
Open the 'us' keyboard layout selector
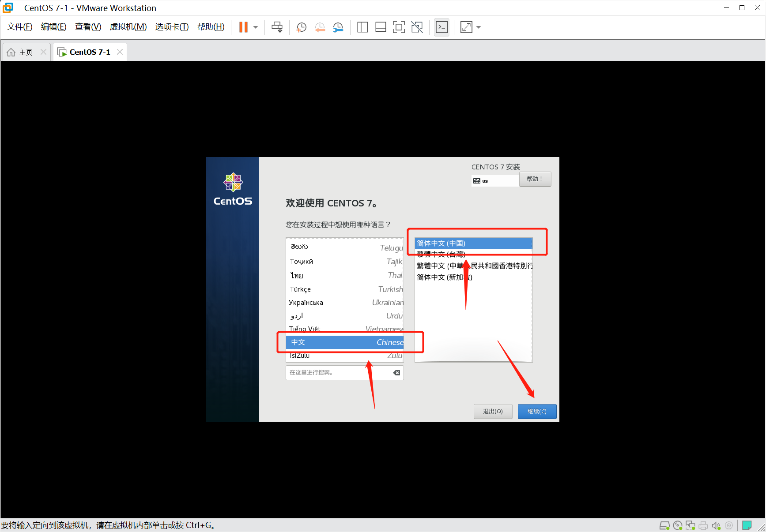click(x=495, y=180)
